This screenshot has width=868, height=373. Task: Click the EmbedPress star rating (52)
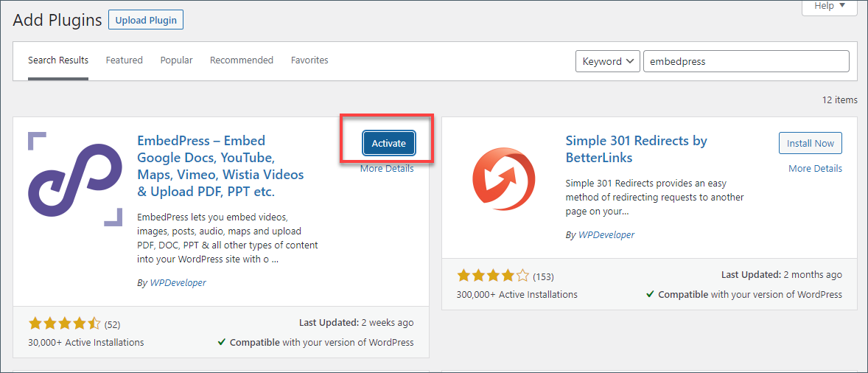(74, 324)
